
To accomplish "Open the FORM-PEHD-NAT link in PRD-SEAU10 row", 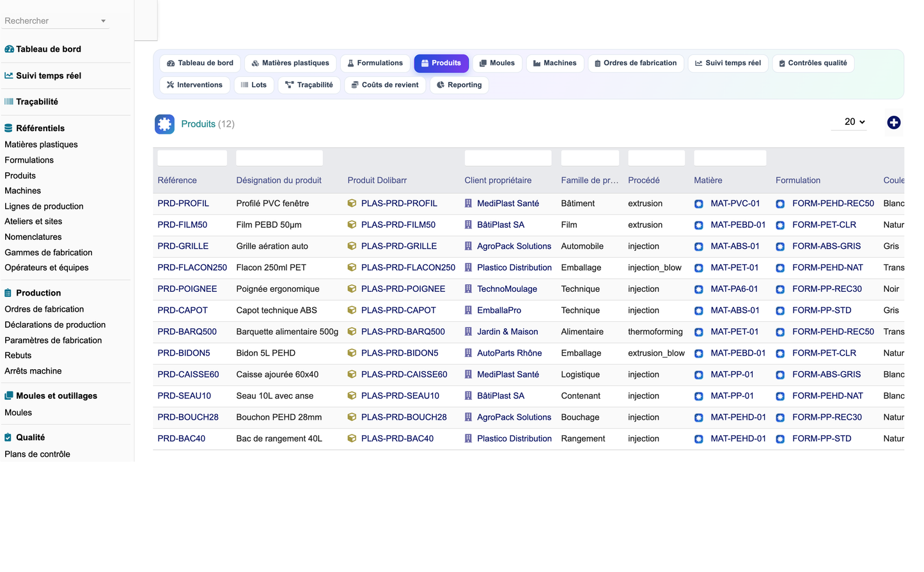I will coord(827,396).
